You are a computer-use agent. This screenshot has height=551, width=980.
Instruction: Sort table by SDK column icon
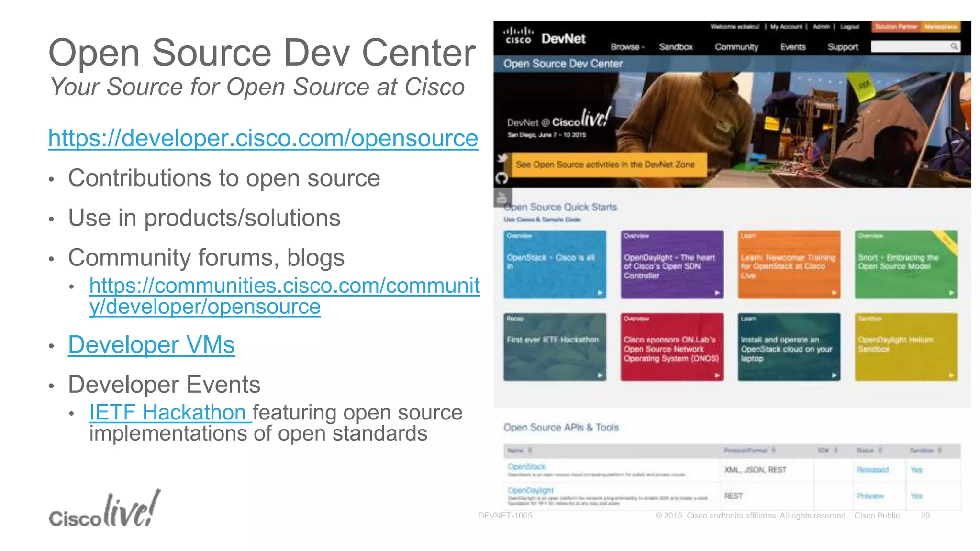tap(835, 450)
